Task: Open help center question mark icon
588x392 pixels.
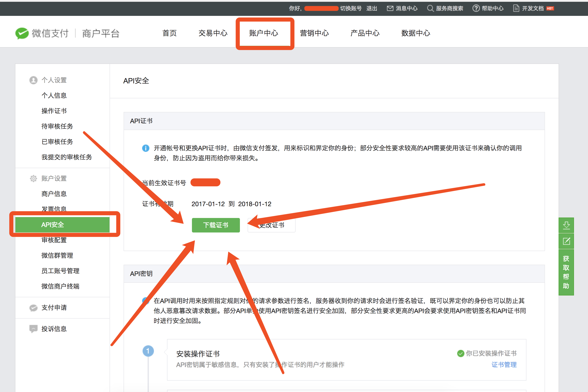Action: click(x=476, y=9)
